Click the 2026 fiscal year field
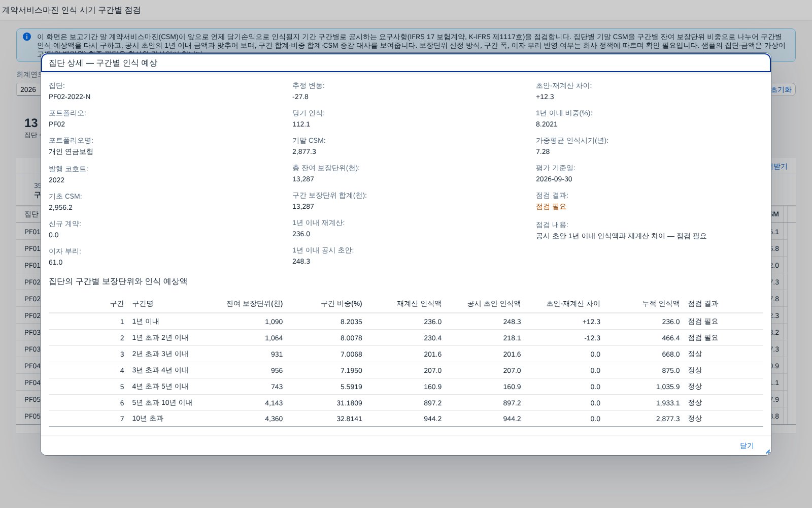This screenshot has width=812, height=508. (28, 89)
